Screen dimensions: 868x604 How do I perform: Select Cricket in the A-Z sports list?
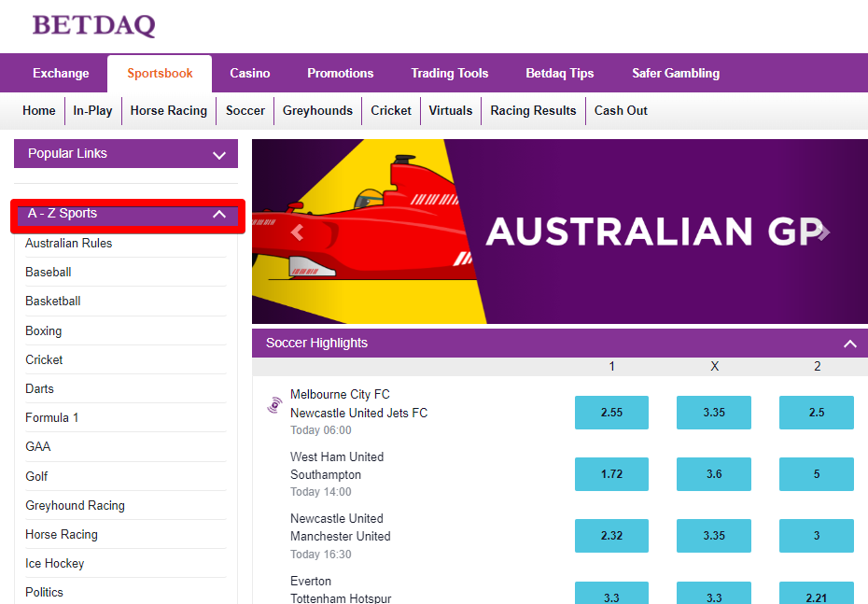126,359
